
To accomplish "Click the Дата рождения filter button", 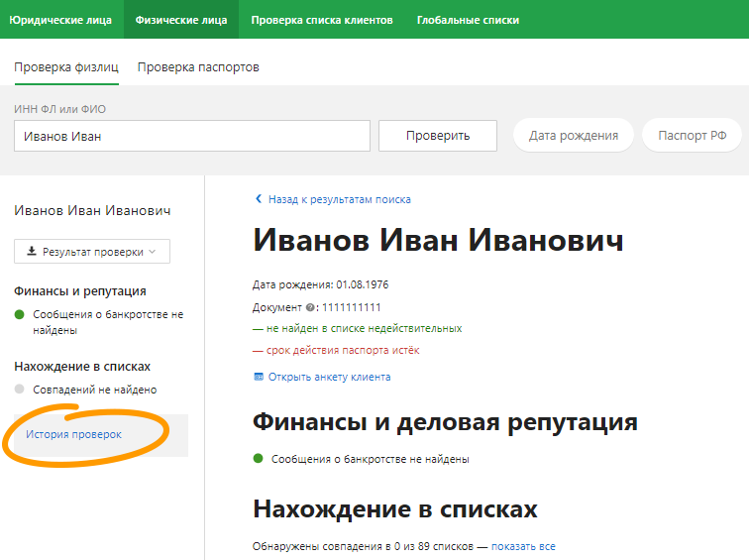I will point(574,135).
